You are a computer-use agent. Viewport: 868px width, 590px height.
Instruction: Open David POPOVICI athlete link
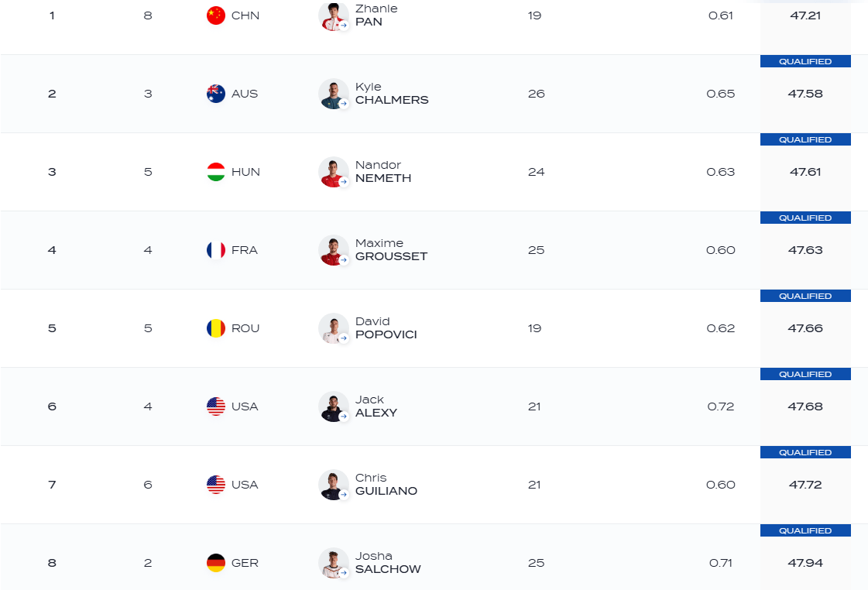(386, 328)
